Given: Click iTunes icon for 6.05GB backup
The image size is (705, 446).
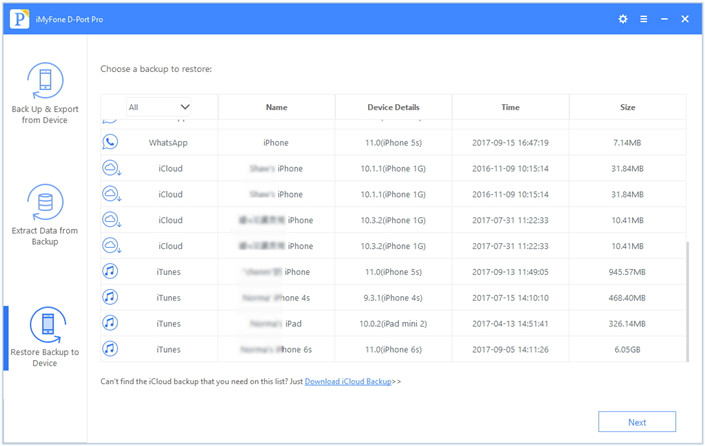Looking at the screenshot, I should coord(110,348).
